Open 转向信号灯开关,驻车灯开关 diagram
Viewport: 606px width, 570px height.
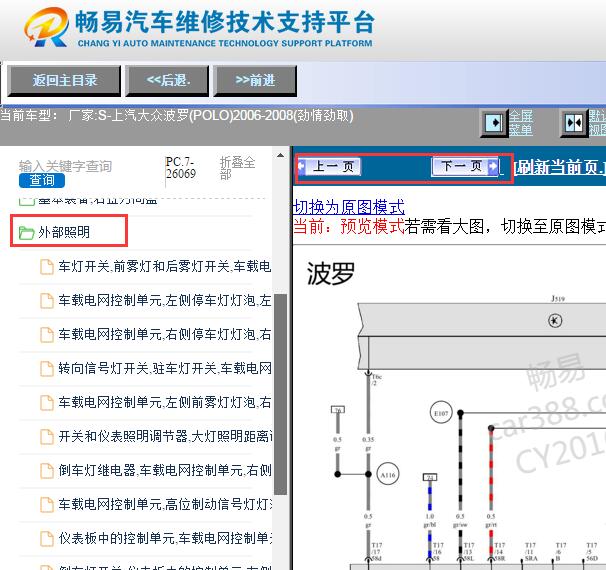click(165, 368)
